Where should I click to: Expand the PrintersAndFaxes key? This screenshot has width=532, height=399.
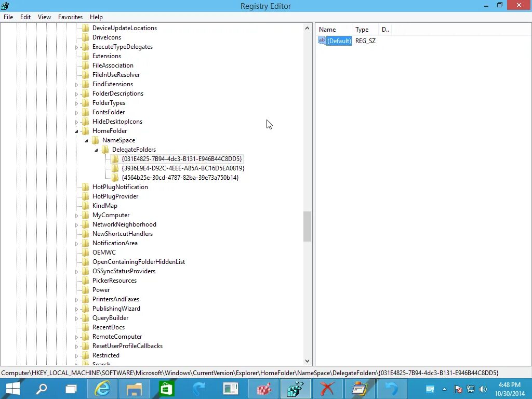tap(76, 300)
